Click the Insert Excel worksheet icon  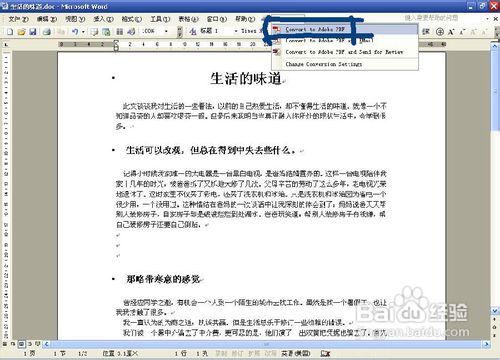106,32
